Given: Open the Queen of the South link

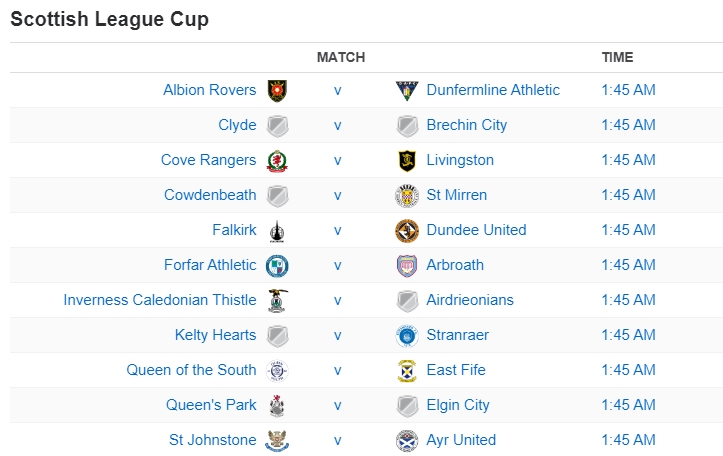Looking at the screenshot, I should pyautogui.click(x=191, y=370).
